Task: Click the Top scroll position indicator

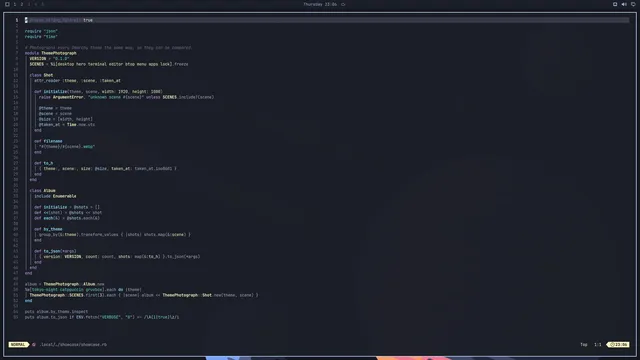Action: 584,344
